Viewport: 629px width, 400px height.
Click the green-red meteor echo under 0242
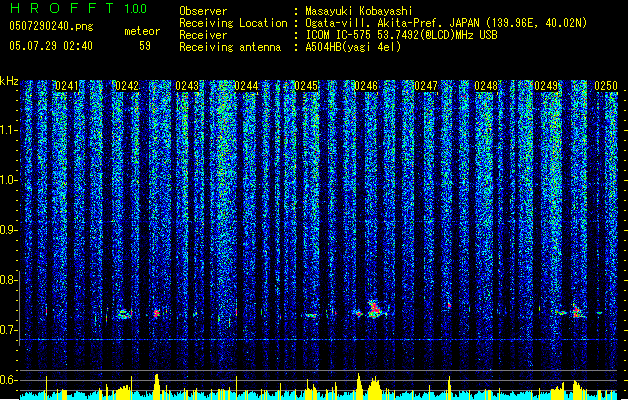click(x=125, y=314)
